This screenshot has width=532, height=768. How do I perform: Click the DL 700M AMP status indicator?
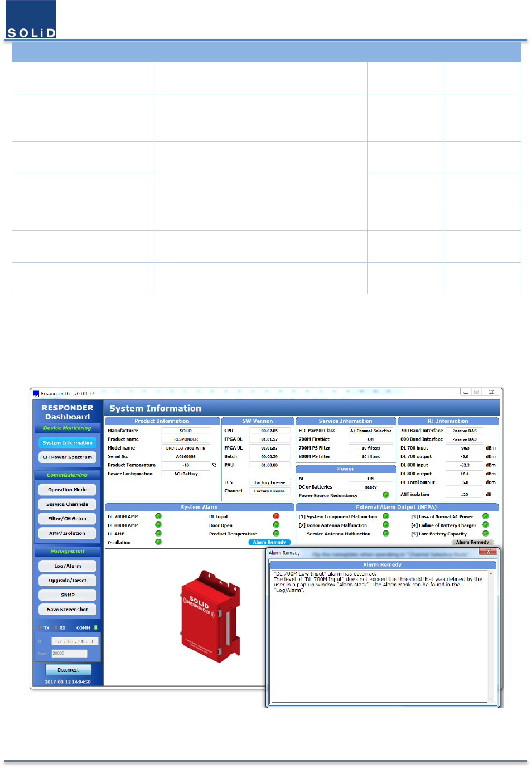(x=158, y=516)
